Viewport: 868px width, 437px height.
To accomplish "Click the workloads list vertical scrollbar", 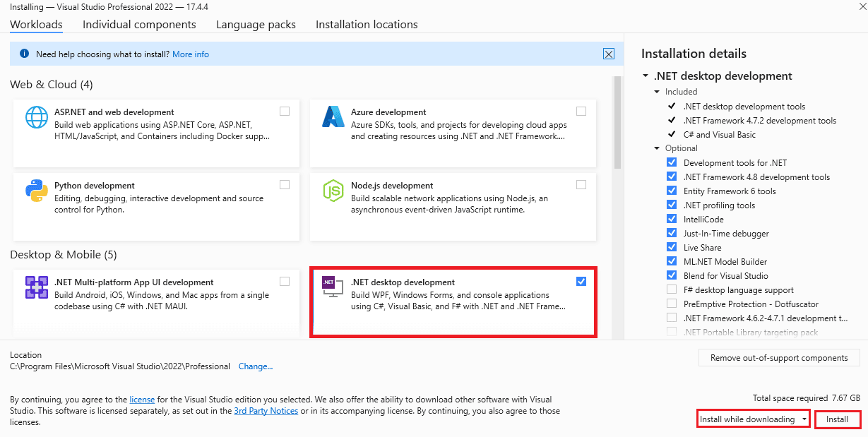I will [617, 124].
